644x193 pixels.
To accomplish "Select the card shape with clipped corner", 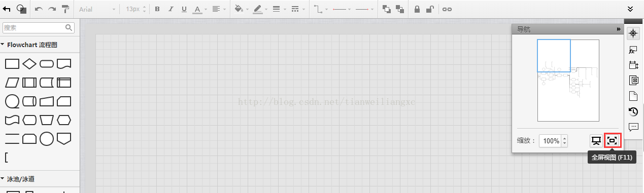I will [x=64, y=101].
